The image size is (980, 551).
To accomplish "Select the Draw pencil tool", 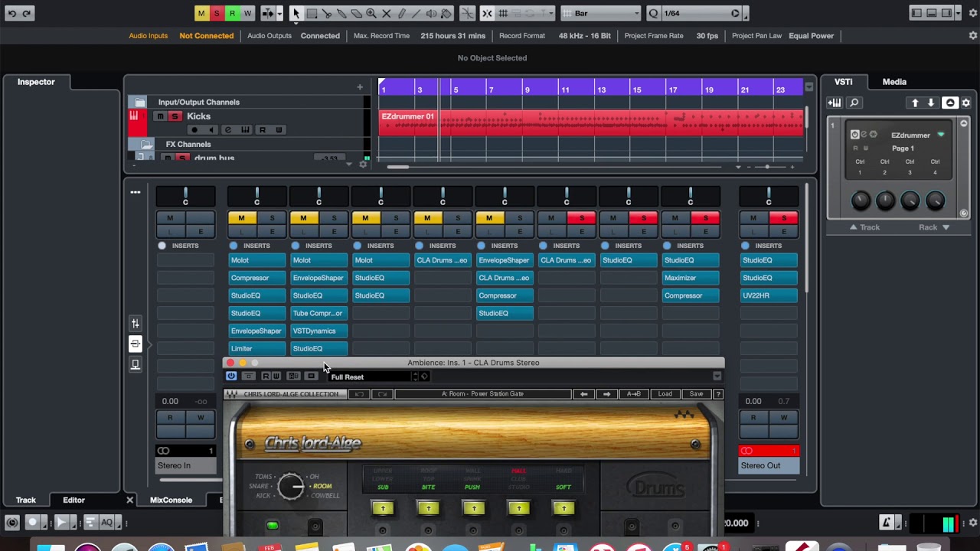I will 401,13.
